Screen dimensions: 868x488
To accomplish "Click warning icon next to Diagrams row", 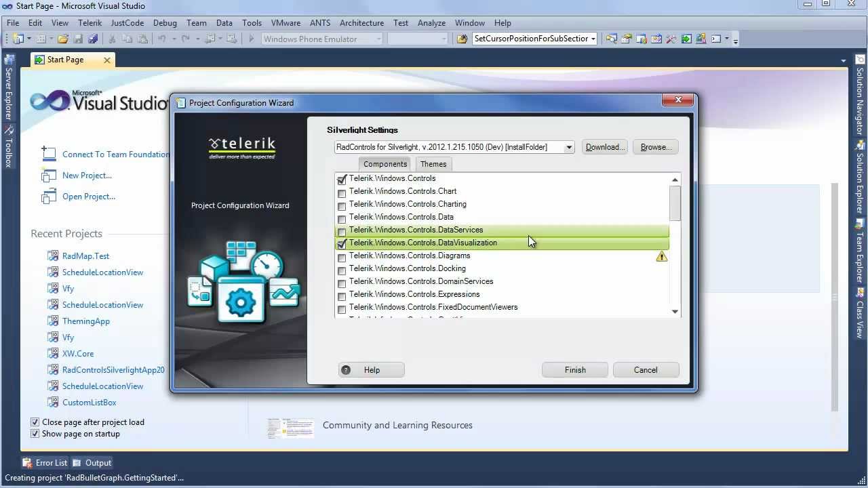I will tap(662, 256).
